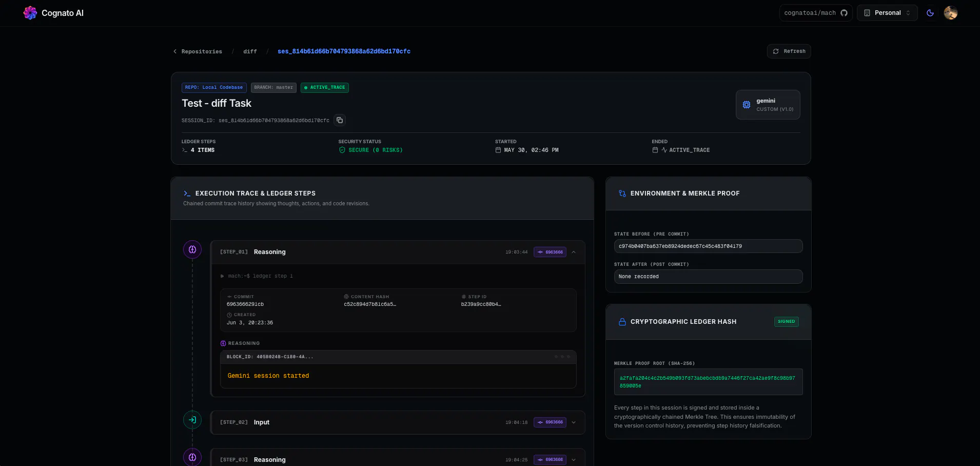Click the shield icon beside SECURE status
Image resolution: width=980 pixels, height=466 pixels.
click(x=342, y=150)
